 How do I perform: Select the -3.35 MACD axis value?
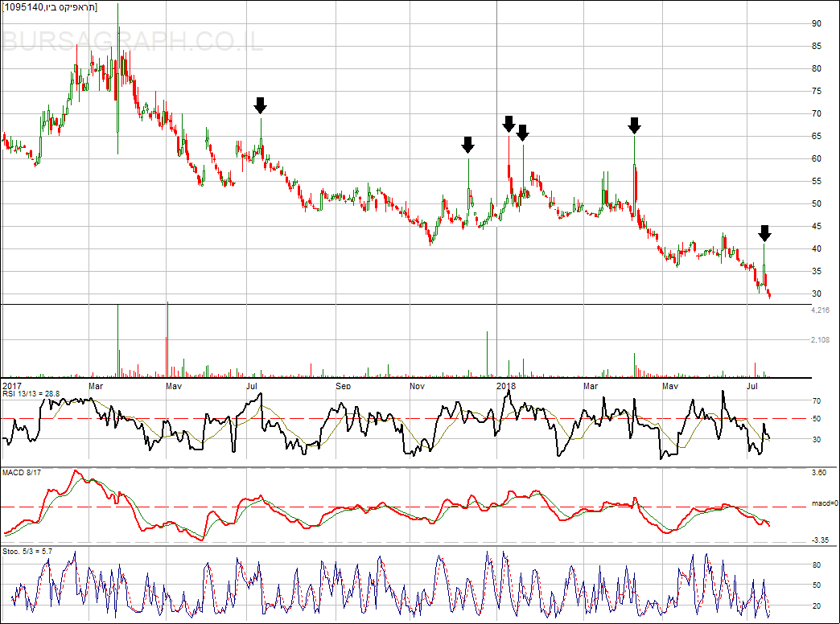click(820, 540)
